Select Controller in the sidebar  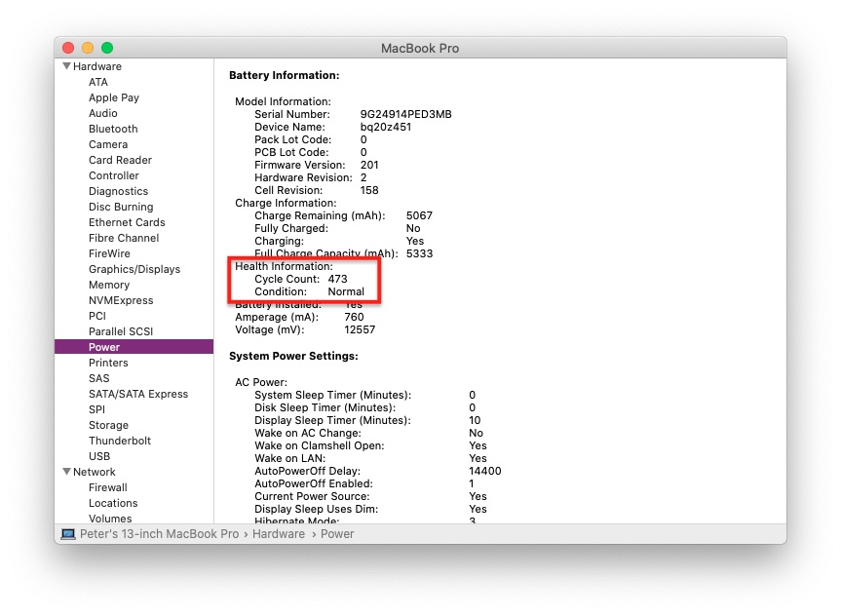[114, 175]
